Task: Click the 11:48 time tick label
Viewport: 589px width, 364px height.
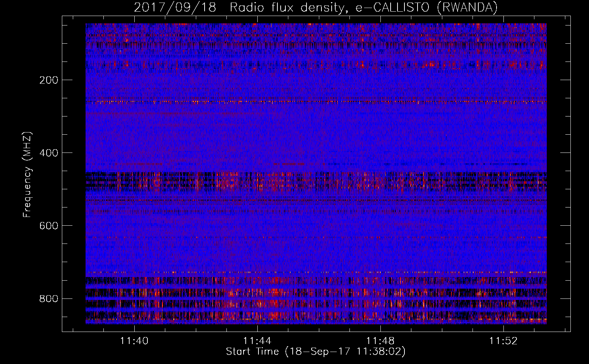Action: 380,341
